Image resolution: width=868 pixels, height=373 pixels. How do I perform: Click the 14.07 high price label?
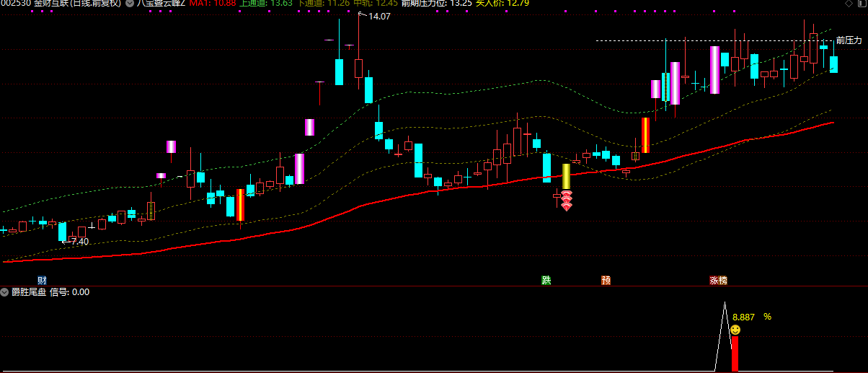point(378,16)
